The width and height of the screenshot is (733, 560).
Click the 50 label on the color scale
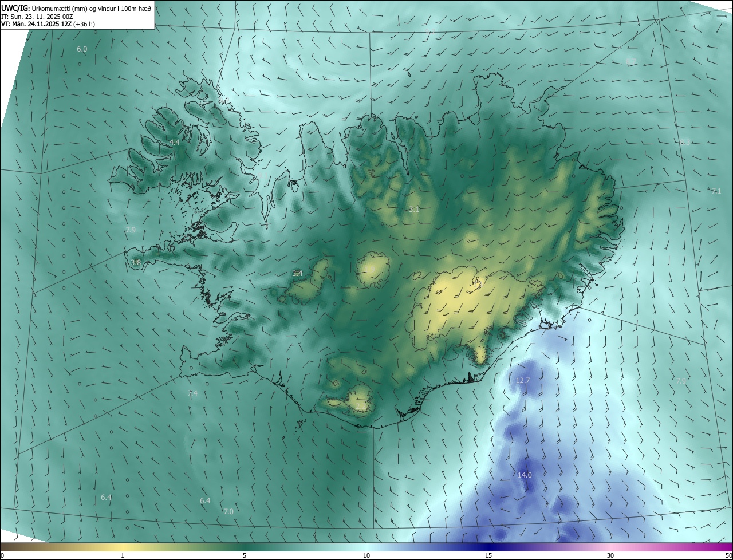pyautogui.click(x=728, y=555)
